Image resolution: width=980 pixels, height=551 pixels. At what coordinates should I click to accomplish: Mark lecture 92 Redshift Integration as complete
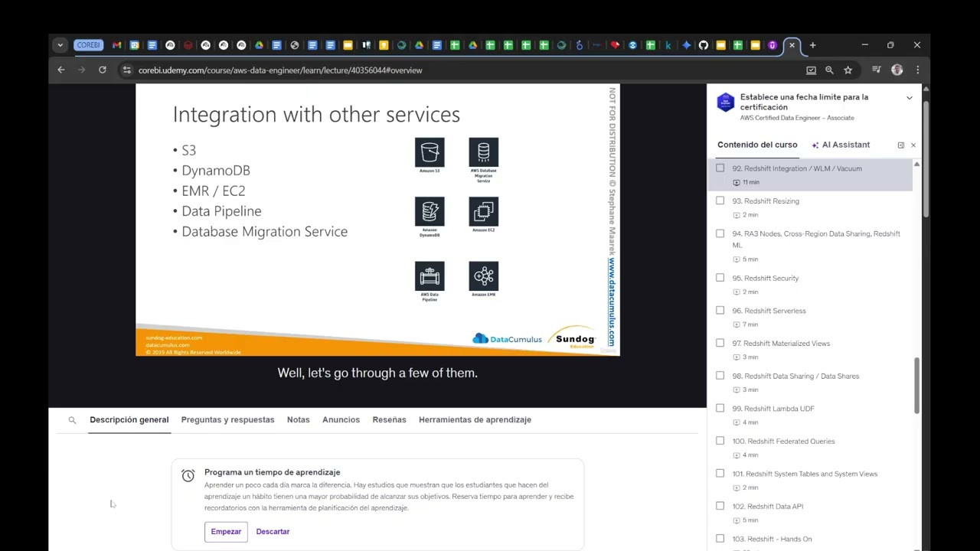(720, 168)
